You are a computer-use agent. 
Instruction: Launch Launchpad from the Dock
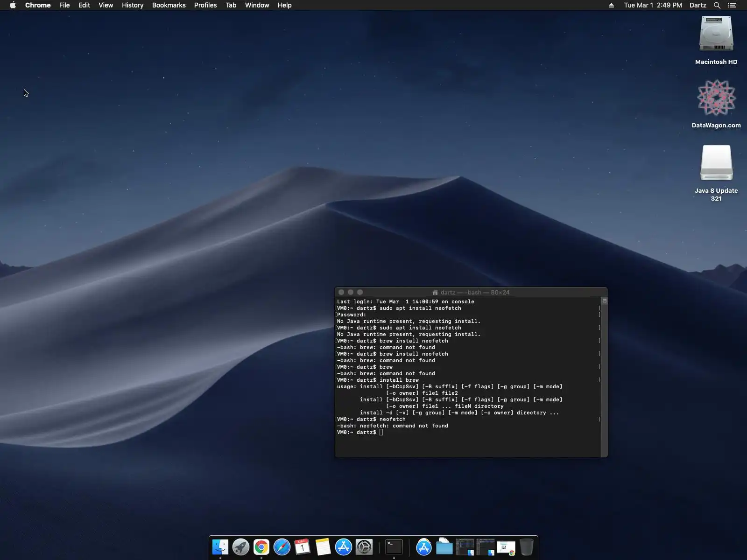pyautogui.click(x=241, y=547)
